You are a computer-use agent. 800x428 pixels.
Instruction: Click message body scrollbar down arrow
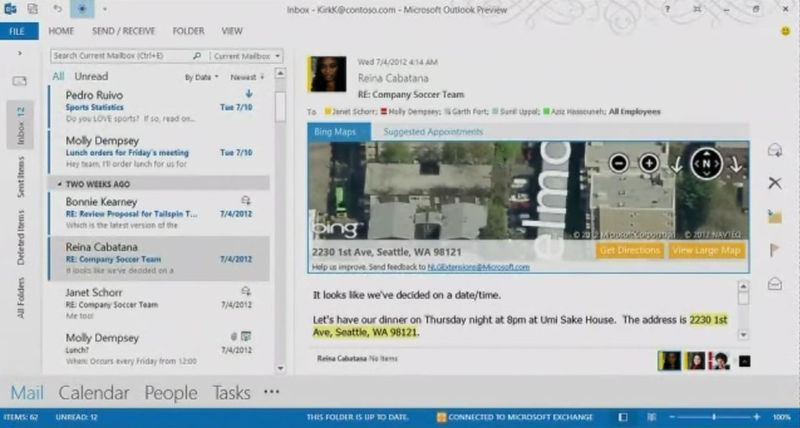[x=743, y=335]
